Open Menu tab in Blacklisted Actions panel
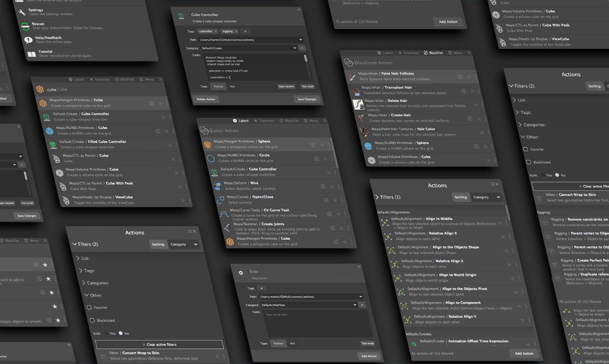This screenshot has height=364, width=609. [456, 53]
